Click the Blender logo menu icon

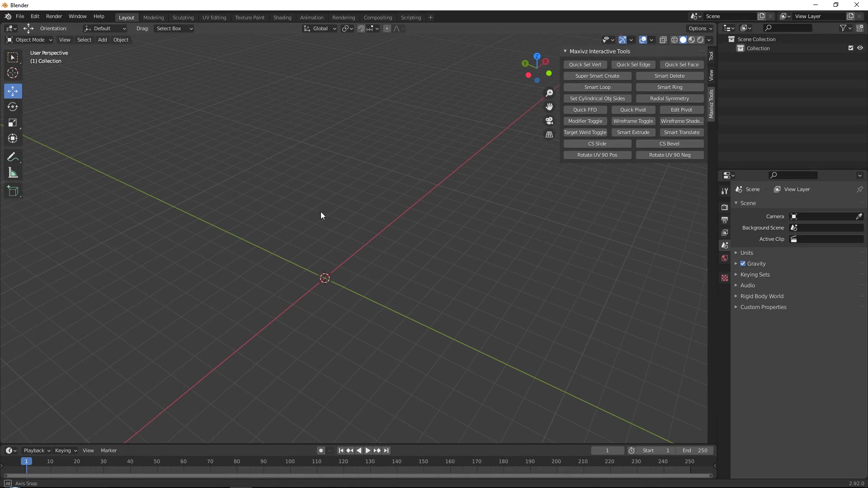[x=8, y=16]
